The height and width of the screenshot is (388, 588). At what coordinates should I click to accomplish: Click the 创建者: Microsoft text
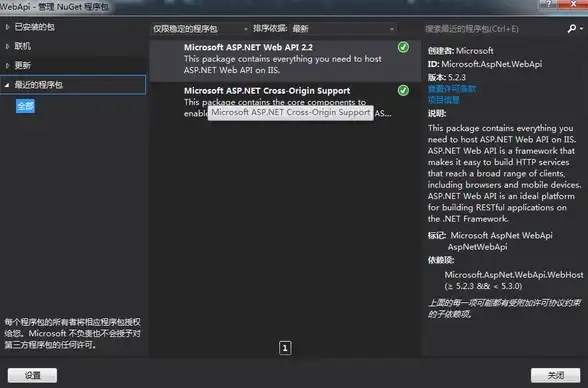pos(460,51)
